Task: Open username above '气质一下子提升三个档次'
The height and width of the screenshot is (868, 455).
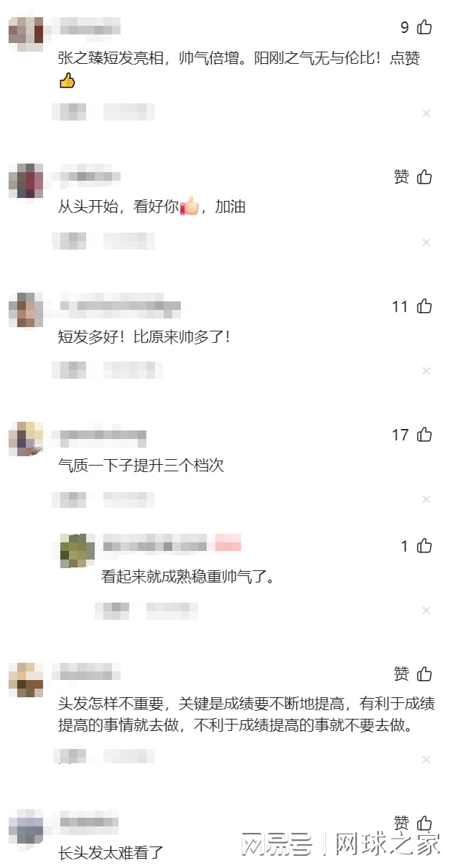Action: (x=103, y=435)
